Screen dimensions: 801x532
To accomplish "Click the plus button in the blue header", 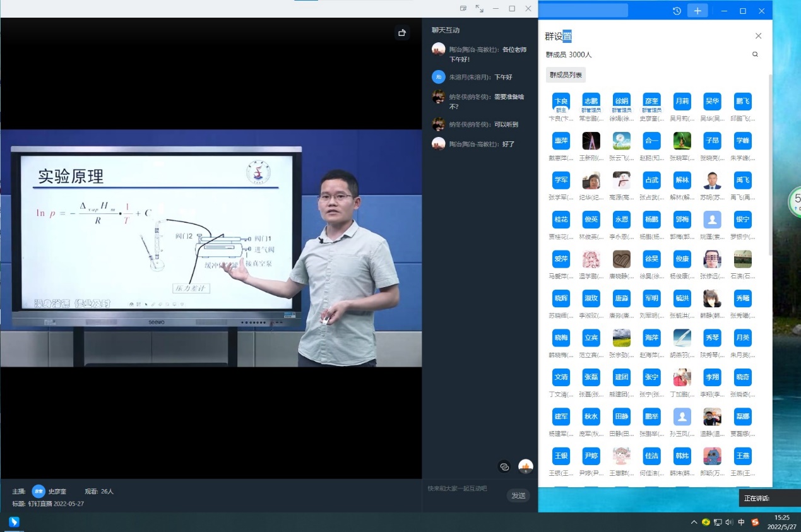I will tap(697, 11).
